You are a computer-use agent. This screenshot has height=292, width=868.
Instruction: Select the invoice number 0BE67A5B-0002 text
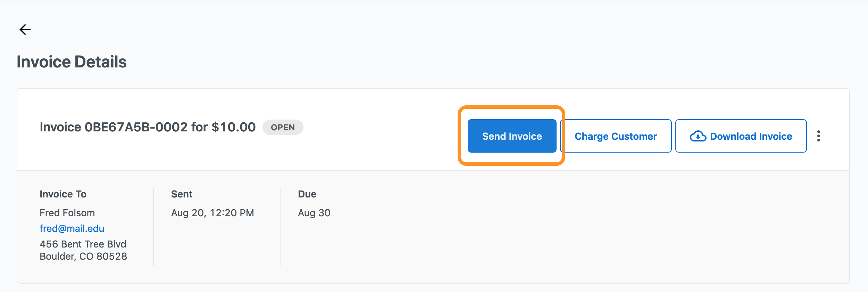[x=136, y=127]
